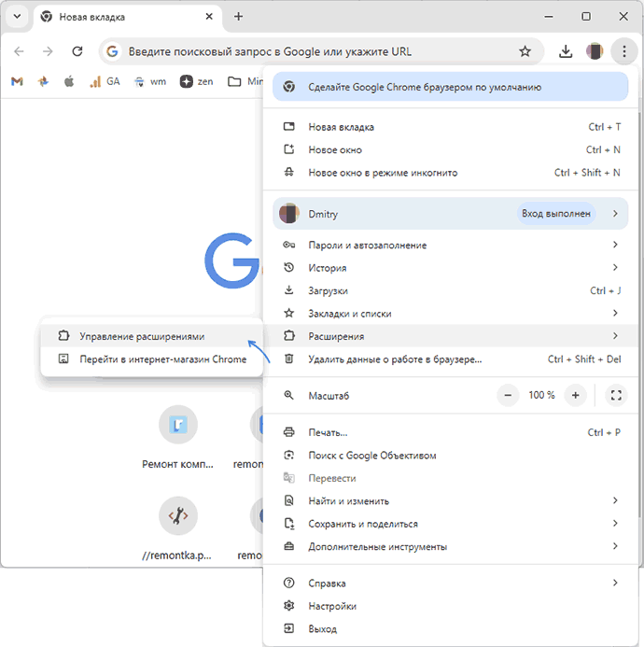Decrease zoom with minus button
Image resolution: width=644 pixels, height=647 pixels.
pos(508,395)
